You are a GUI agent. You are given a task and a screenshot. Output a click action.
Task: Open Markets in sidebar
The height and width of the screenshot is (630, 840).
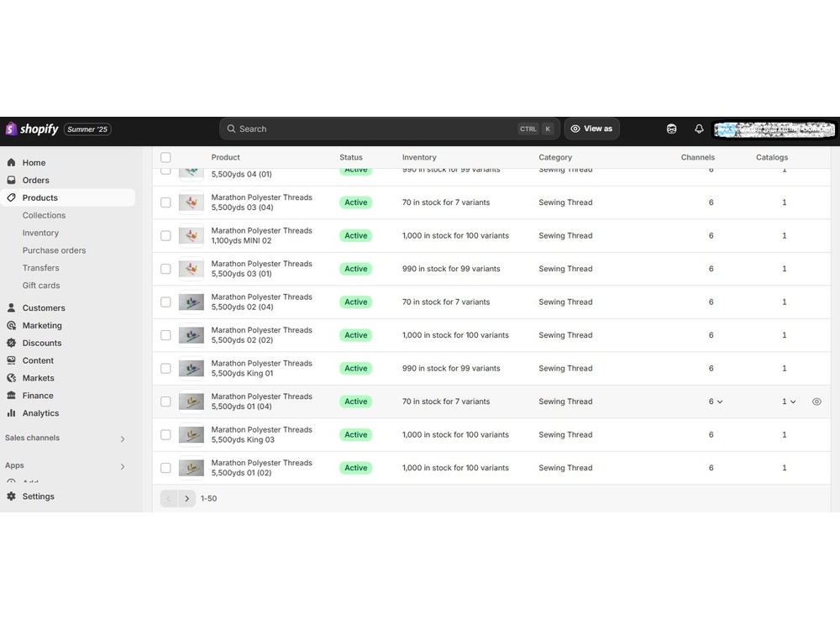pos(39,378)
